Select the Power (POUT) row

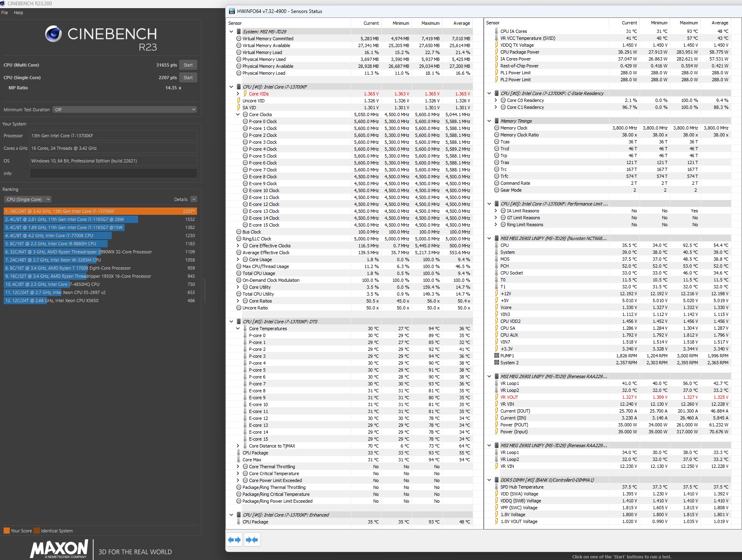click(x=608, y=425)
